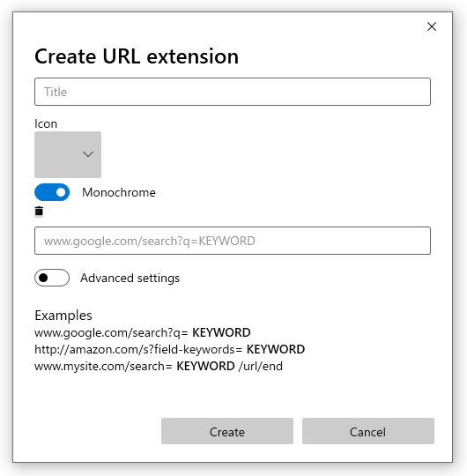467x476 pixels.
Task: Open the Icon picker dropdown
Action: (68, 154)
